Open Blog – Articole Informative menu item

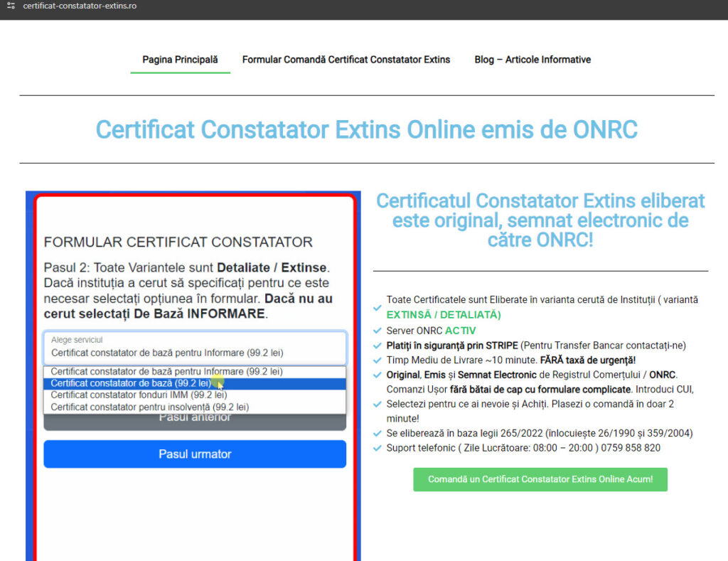point(532,60)
